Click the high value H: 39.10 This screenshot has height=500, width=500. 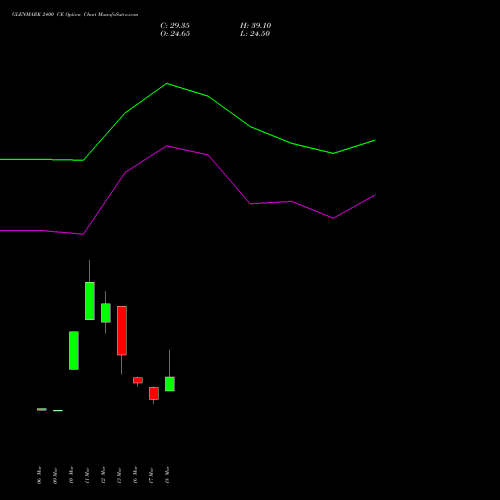[x=256, y=26]
